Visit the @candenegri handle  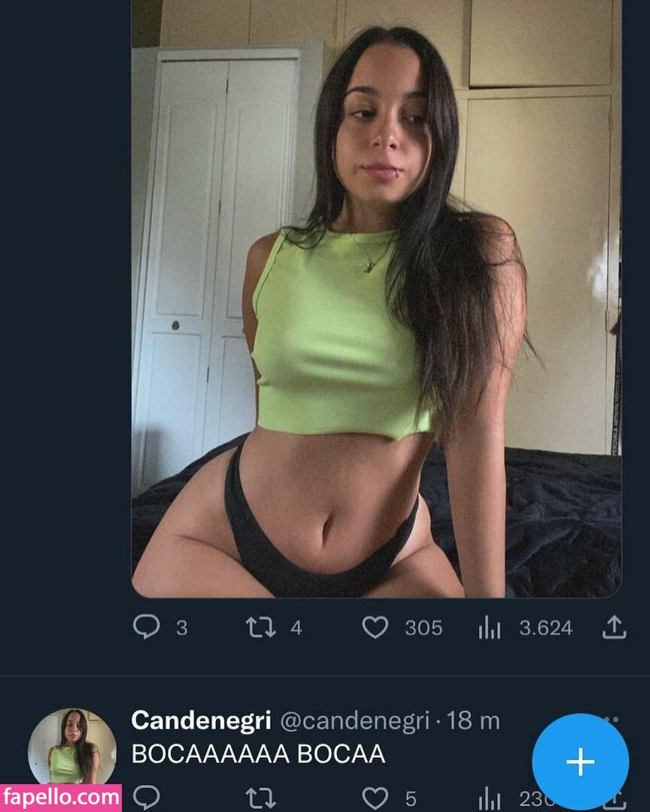click(354, 721)
